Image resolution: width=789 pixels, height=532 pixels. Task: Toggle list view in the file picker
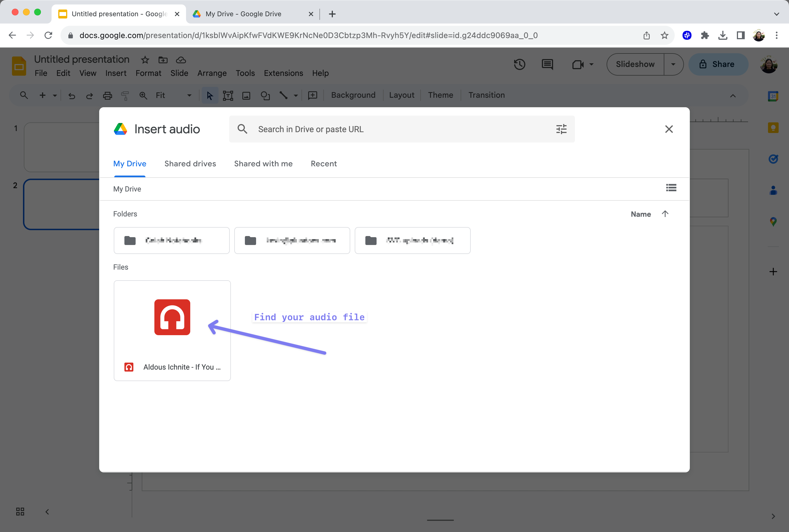(671, 188)
